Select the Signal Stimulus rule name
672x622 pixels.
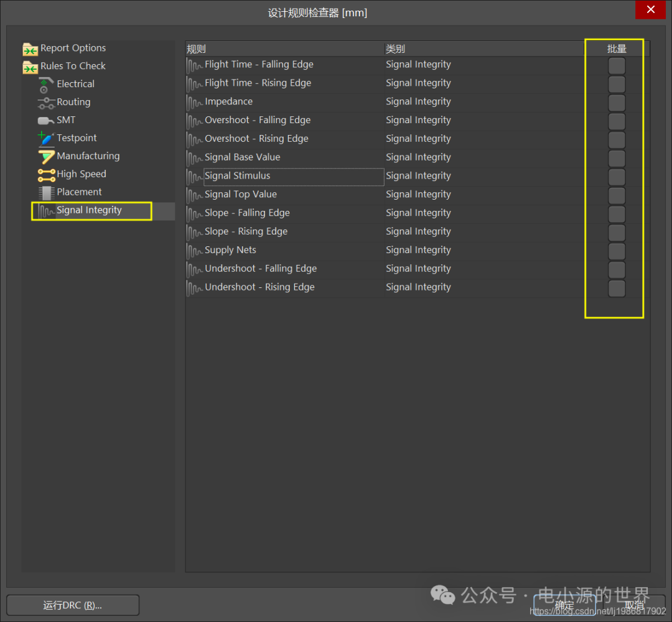[238, 175]
